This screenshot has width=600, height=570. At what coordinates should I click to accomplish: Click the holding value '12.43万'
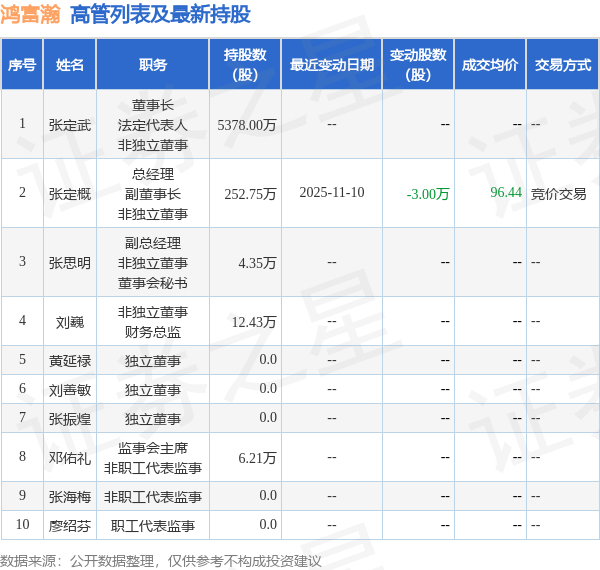coord(254,322)
